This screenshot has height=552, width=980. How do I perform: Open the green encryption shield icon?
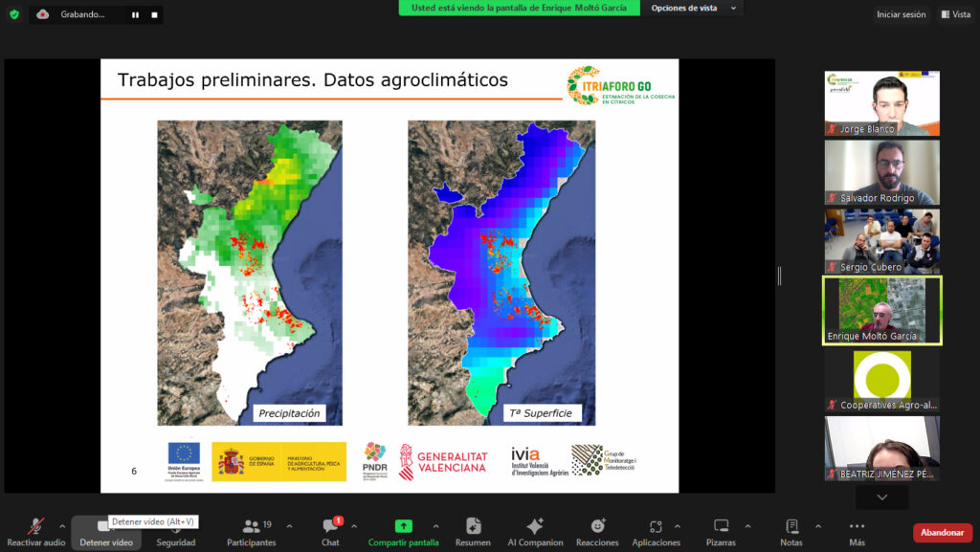point(14,13)
